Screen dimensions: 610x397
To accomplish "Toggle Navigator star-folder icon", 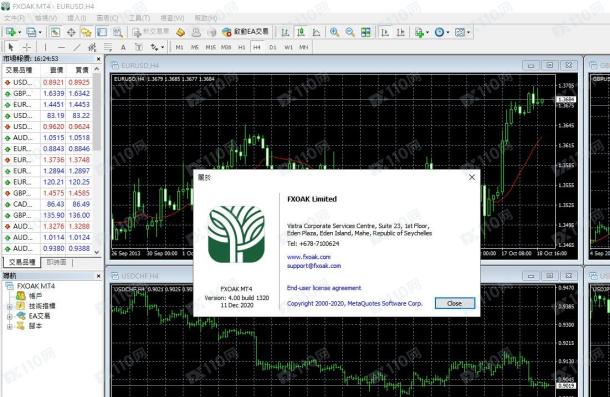I will tap(86, 32).
